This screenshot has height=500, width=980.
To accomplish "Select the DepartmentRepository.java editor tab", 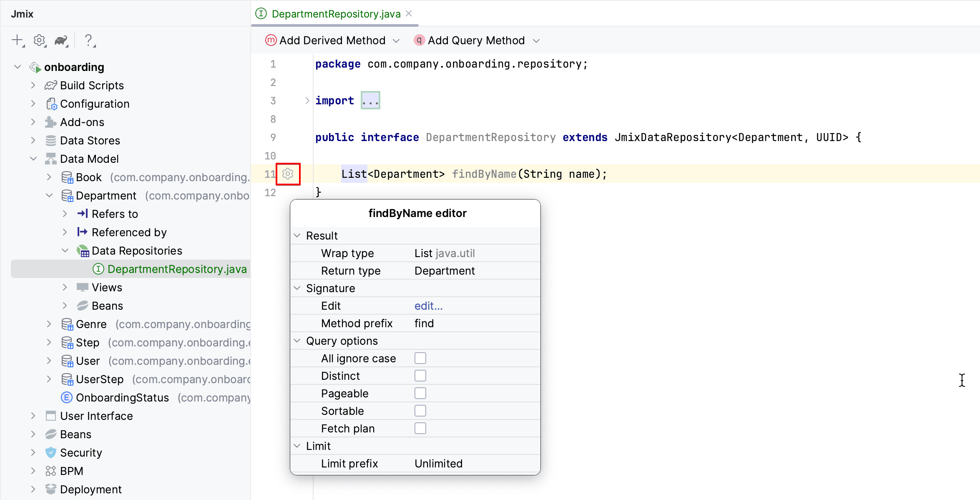I will (335, 14).
